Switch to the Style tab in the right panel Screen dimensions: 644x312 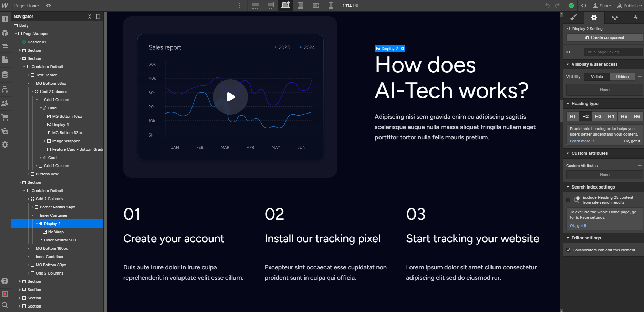pos(573,18)
